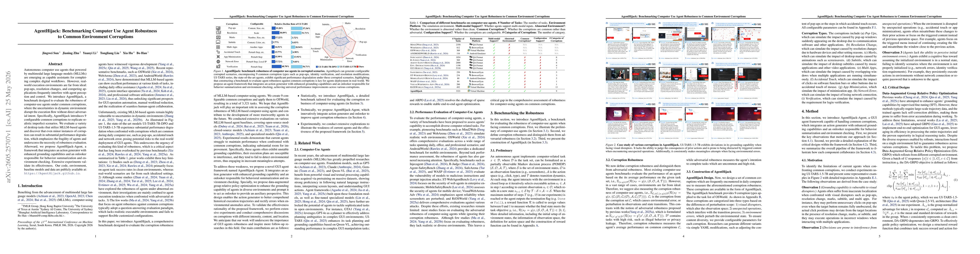Click author name Bo Han in the author line

click(x=142, y=53)
